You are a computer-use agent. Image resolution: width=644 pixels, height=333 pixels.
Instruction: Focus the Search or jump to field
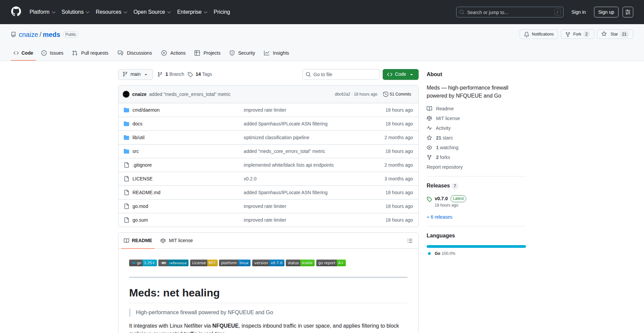click(510, 12)
